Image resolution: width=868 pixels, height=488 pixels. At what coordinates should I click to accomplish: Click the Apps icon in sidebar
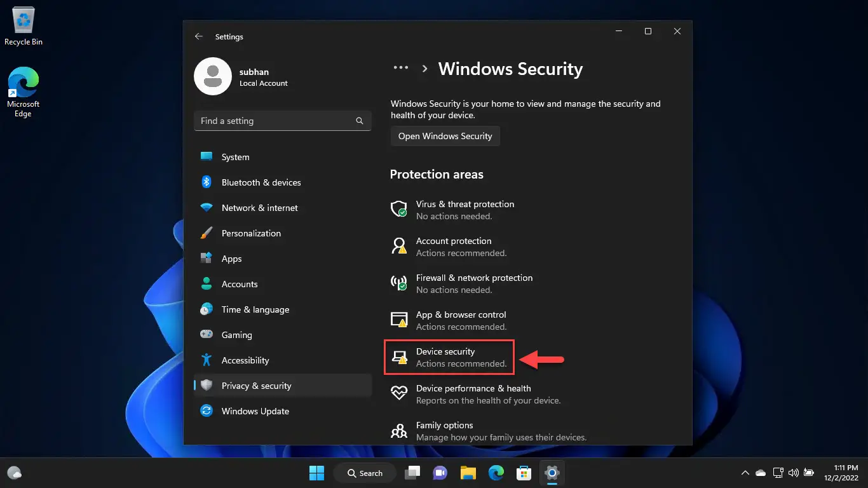point(207,258)
